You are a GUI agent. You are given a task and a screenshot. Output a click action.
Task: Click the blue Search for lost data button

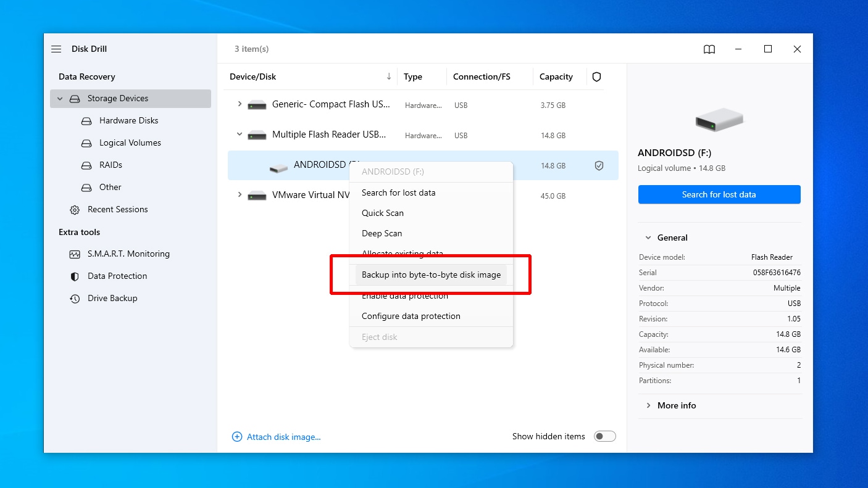pos(719,194)
